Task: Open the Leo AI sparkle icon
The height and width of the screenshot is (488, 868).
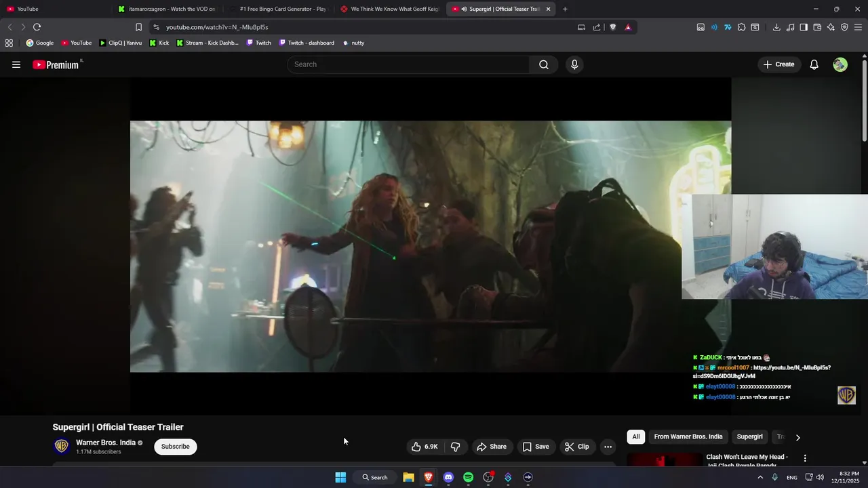Action: point(831,27)
